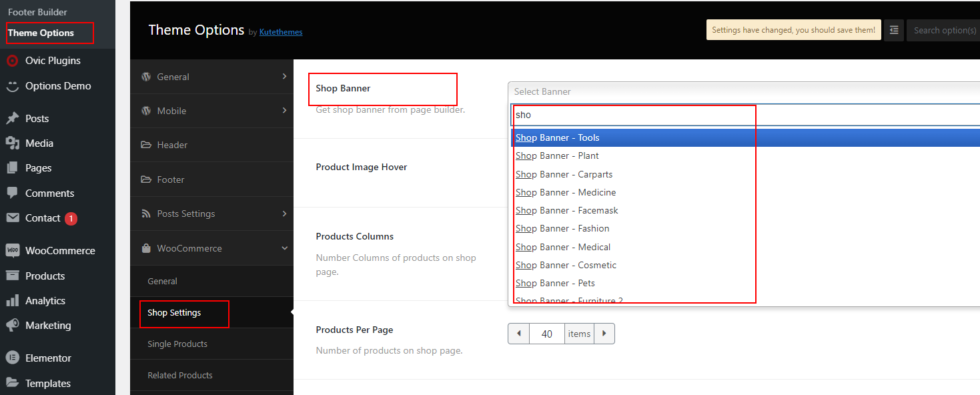Open Shop Settings sub-tab

[x=211, y=312]
